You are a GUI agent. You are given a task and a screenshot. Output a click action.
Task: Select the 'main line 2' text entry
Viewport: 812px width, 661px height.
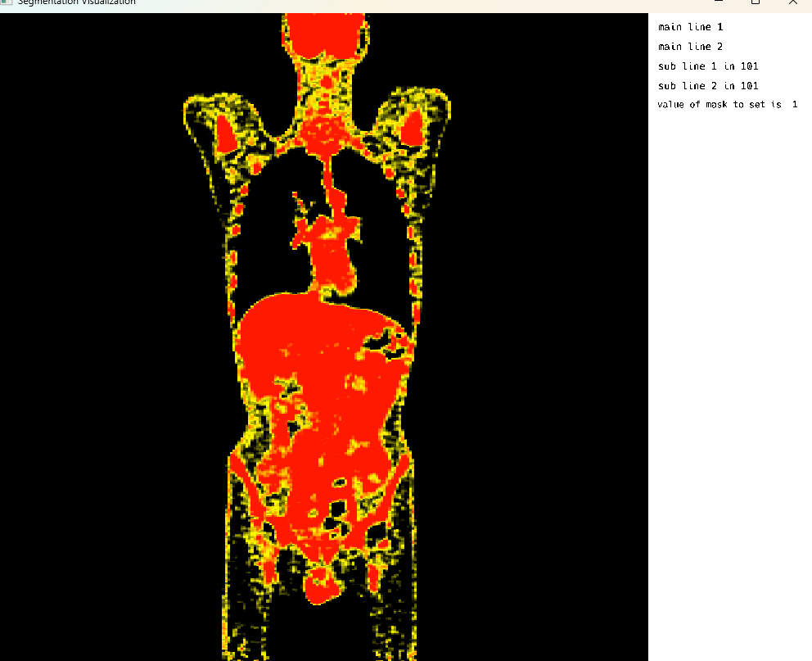pyautogui.click(x=690, y=47)
